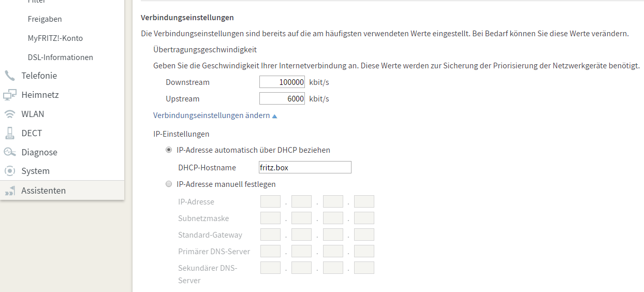Image resolution: width=644 pixels, height=292 pixels.
Task: Click the System gear icon
Action: 10,171
